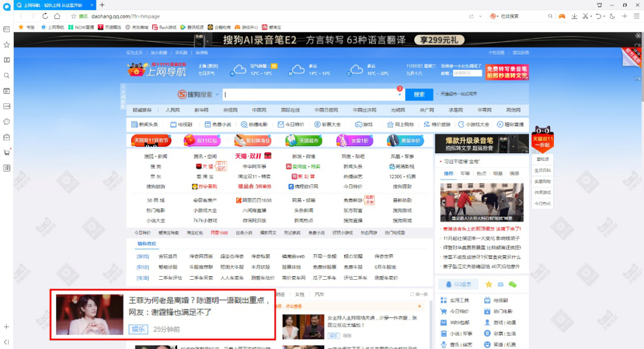Open the 游戏中心 bookmark
The height and width of the screenshot is (349, 644).
[x=246, y=27]
